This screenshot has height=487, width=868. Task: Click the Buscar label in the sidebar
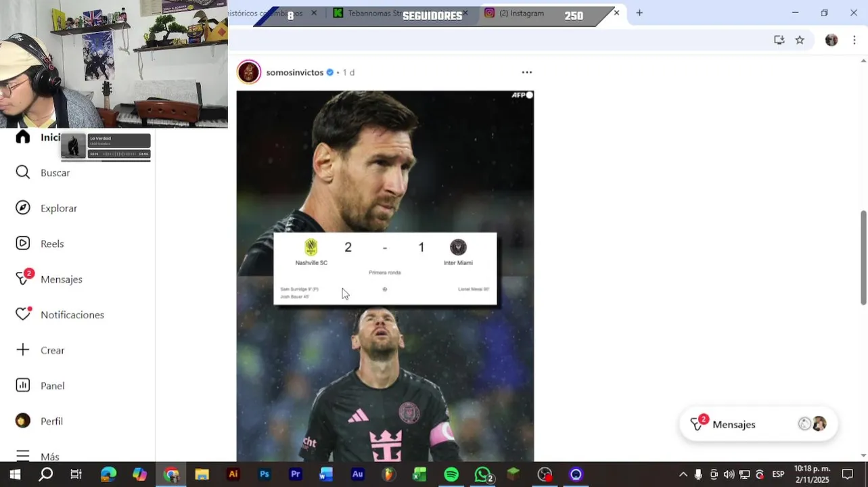[55, 172]
